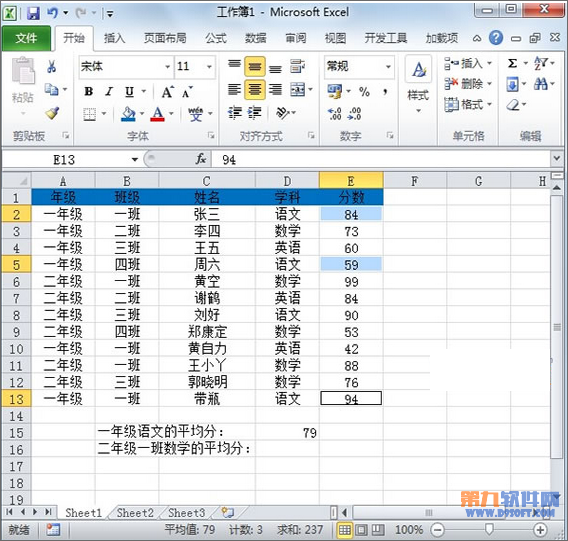Open the number format dropdown 常规
The height and width of the screenshot is (541, 568).
(x=388, y=67)
